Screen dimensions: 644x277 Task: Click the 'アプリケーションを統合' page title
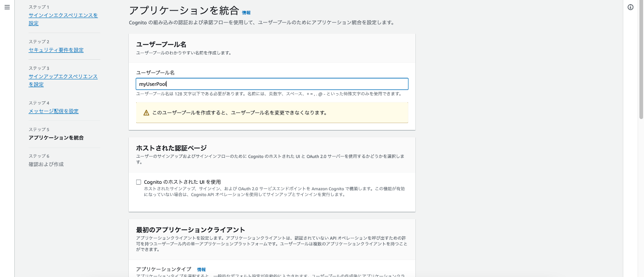(x=184, y=11)
